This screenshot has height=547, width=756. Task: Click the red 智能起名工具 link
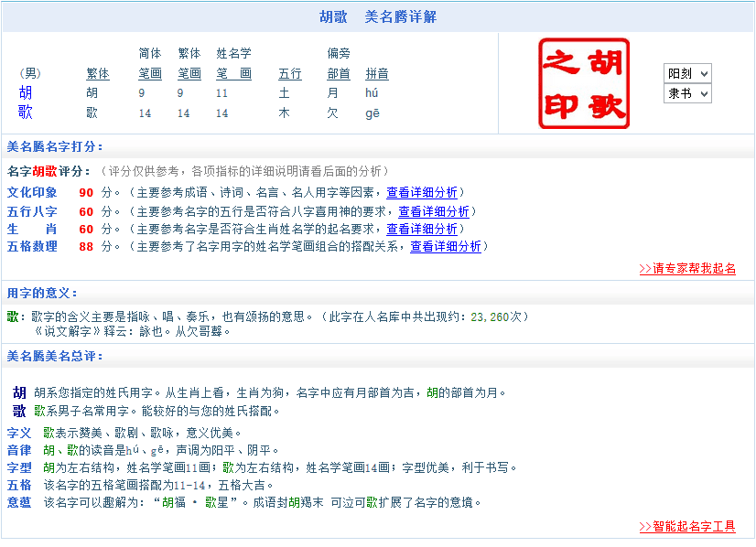(x=686, y=527)
